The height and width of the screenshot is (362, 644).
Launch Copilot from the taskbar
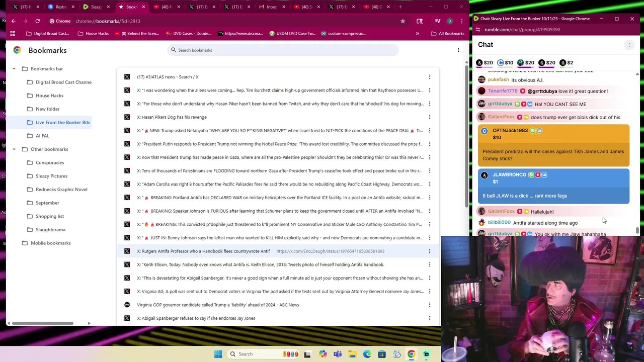click(323, 354)
